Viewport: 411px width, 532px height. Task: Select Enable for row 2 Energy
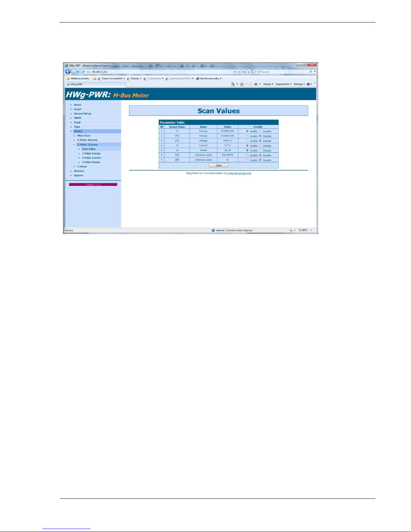(247, 136)
